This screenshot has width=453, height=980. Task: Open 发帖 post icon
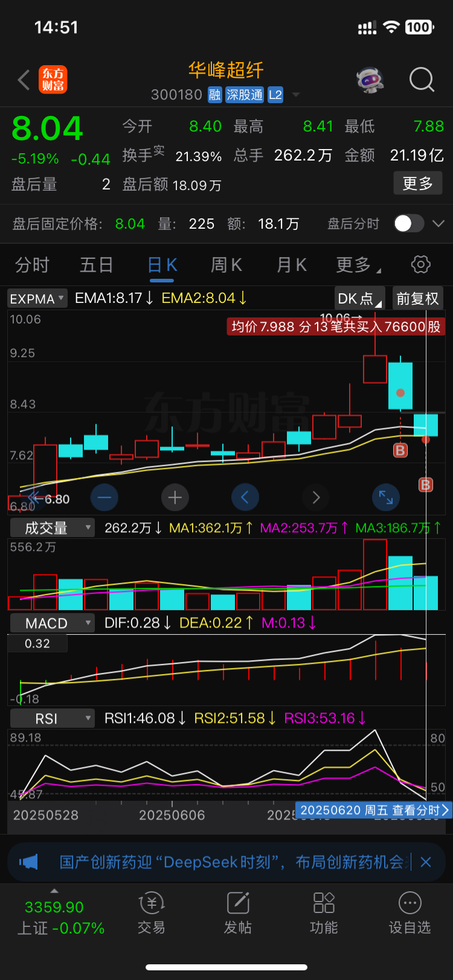238,914
